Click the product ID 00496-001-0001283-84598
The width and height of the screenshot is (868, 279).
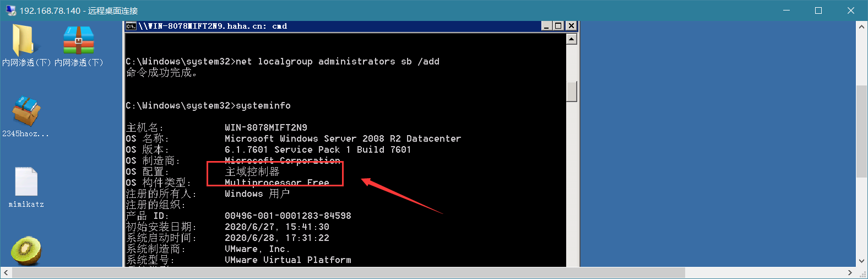[x=288, y=216]
